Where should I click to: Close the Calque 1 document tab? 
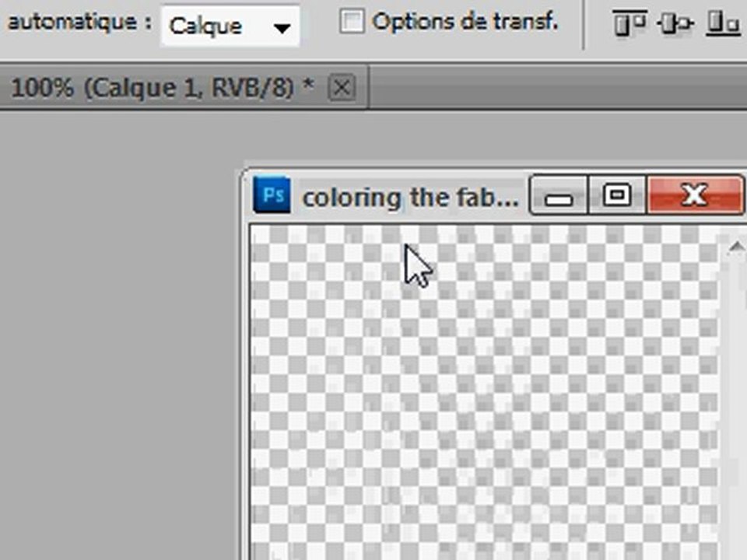[x=342, y=88]
